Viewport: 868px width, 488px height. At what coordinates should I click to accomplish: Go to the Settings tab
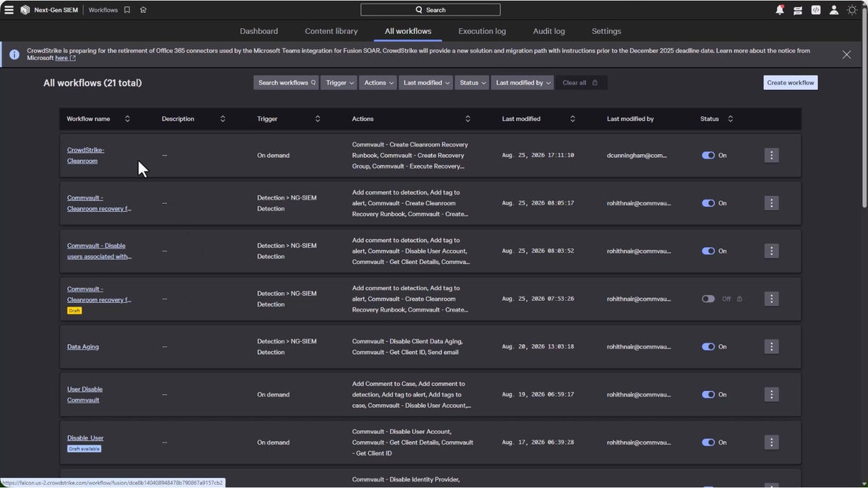(x=606, y=31)
